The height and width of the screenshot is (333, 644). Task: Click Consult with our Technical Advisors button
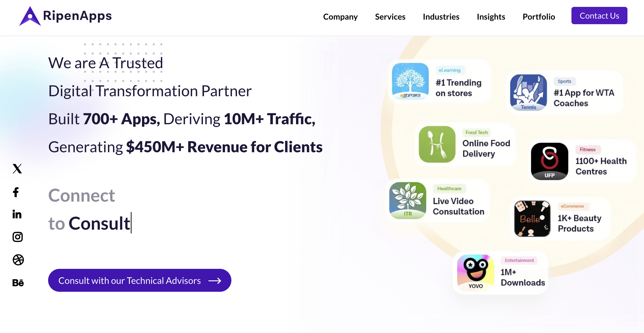(x=139, y=280)
